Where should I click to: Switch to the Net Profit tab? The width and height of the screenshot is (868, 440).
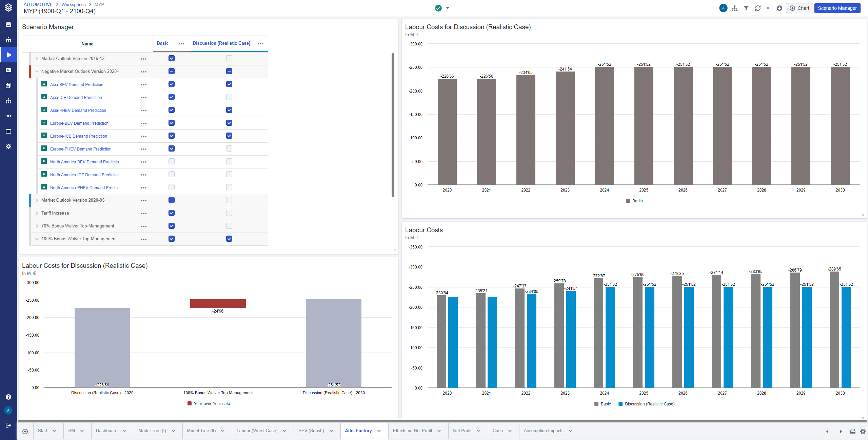pyautogui.click(x=462, y=431)
